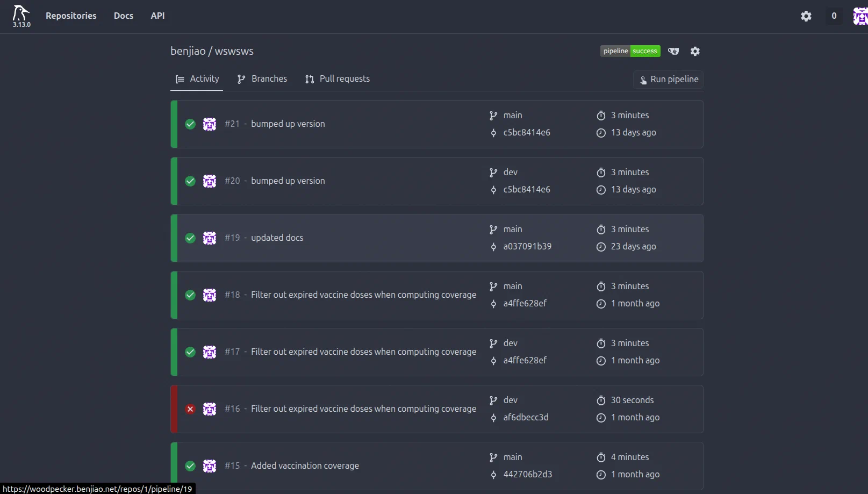Click the active pipelines counter showing 0
The width and height of the screenshot is (868, 494).
click(834, 16)
